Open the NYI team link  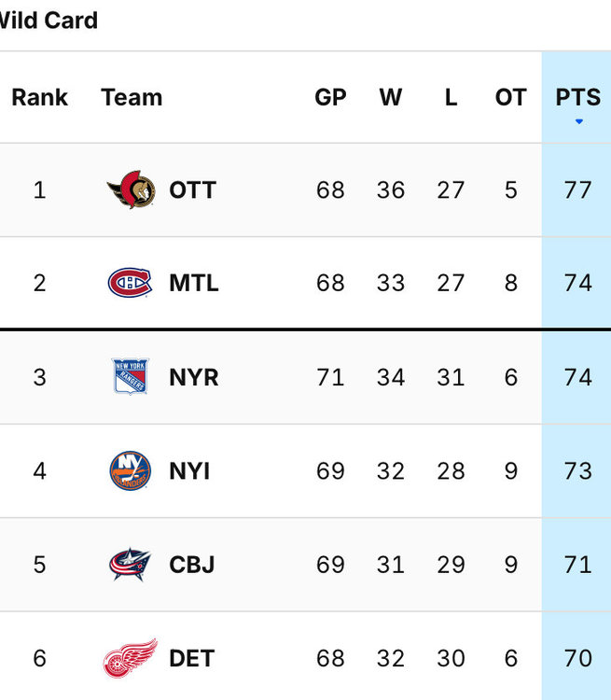click(189, 471)
